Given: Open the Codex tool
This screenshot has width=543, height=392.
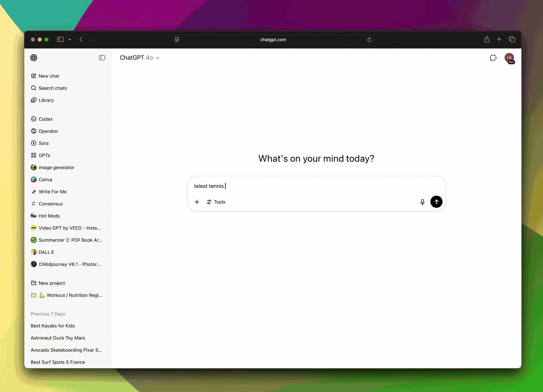Looking at the screenshot, I should [x=45, y=119].
